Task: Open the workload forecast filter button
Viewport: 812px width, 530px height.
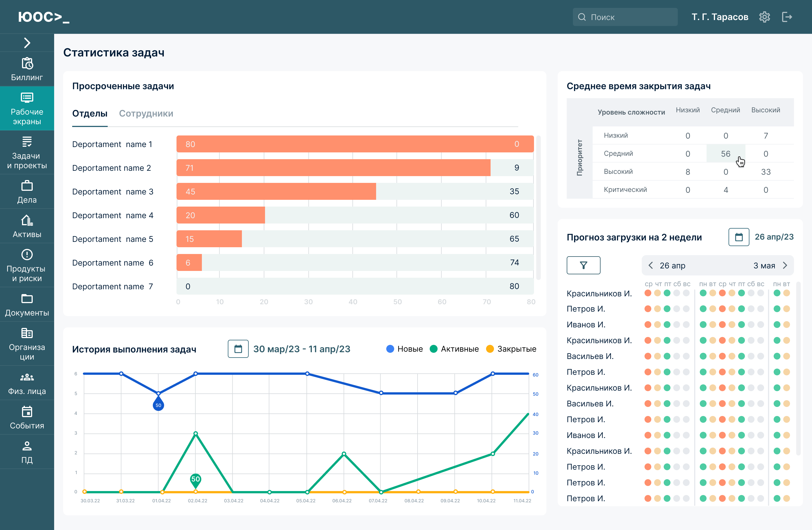Action: pos(583,265)
